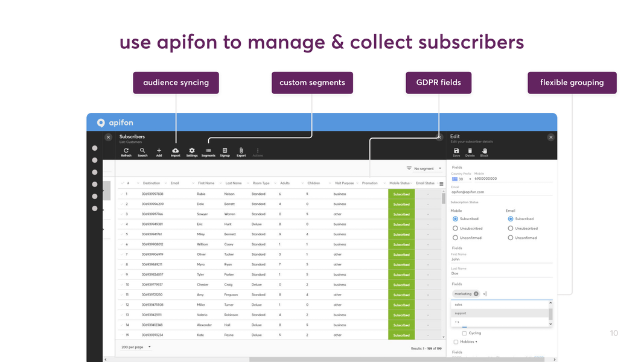The width and height of the screenshot is (644, 362).
Task: Open the Import tool in the toolbar
Action: [x=176, y=151]
